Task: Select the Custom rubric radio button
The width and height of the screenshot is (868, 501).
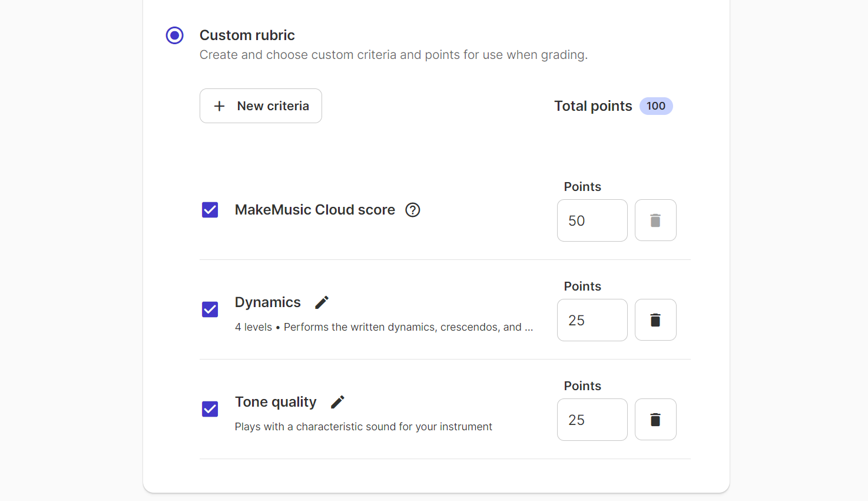Action: (174, 35)
